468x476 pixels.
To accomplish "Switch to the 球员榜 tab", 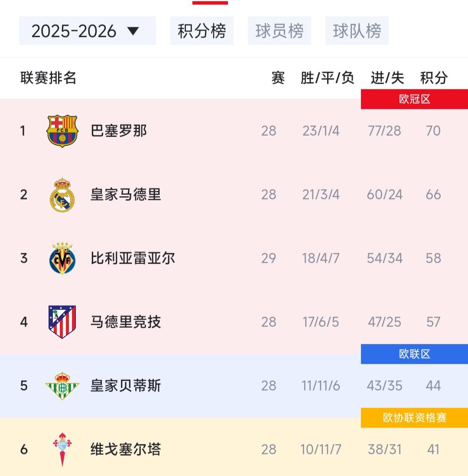I will pos(279,31).
